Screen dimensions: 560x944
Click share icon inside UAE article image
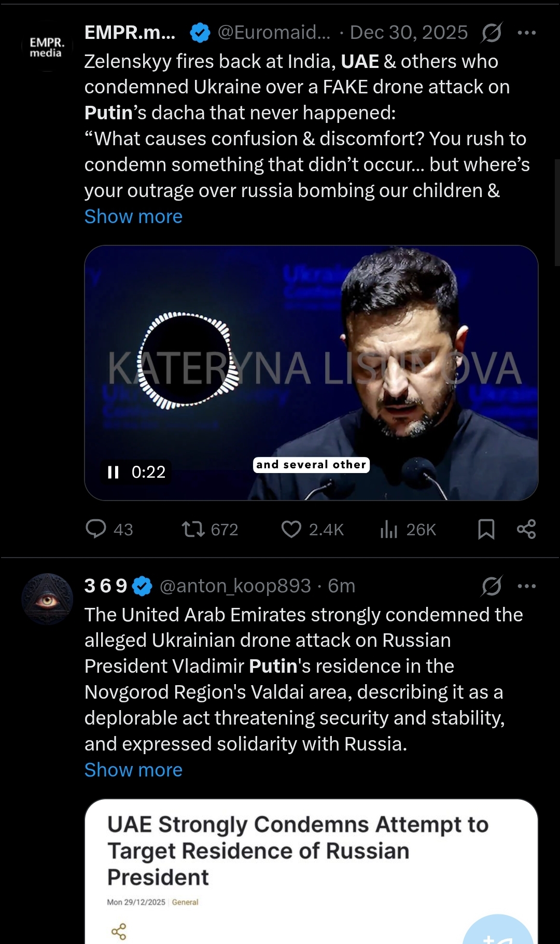tap(119, 932)
